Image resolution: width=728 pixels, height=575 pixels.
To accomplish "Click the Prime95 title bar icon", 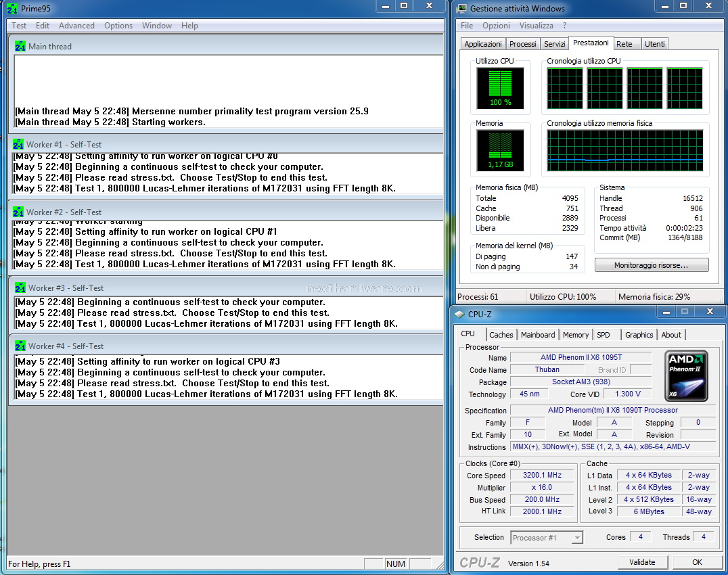I will (12, 8).
